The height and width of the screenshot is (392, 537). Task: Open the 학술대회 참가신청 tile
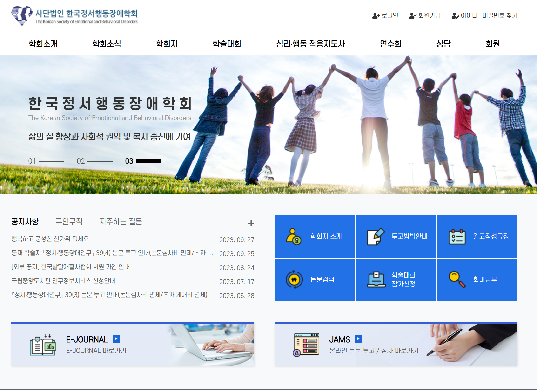point(396,279)
